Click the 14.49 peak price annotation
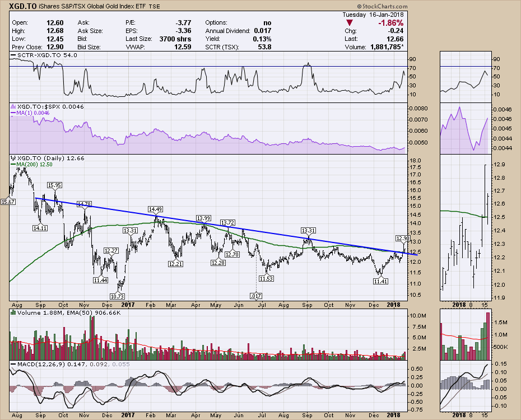 tap(155, 209)
